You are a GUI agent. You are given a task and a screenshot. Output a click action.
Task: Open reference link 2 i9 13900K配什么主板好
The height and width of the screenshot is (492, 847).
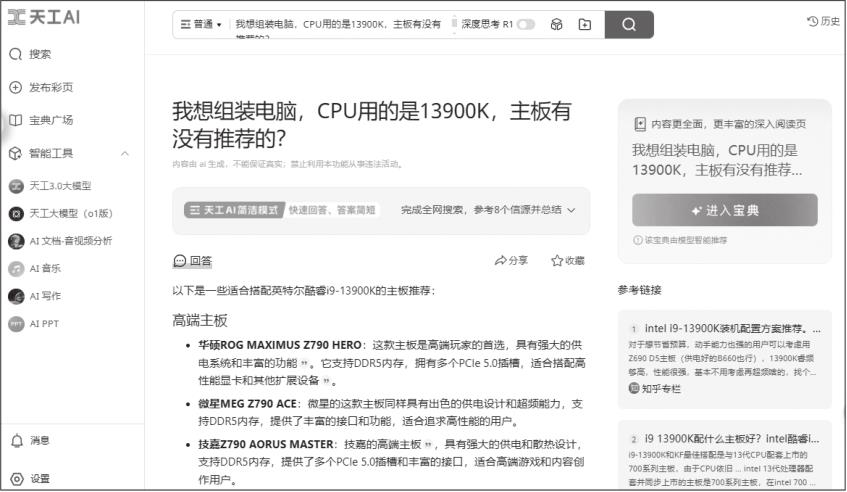tap(732, 439)
